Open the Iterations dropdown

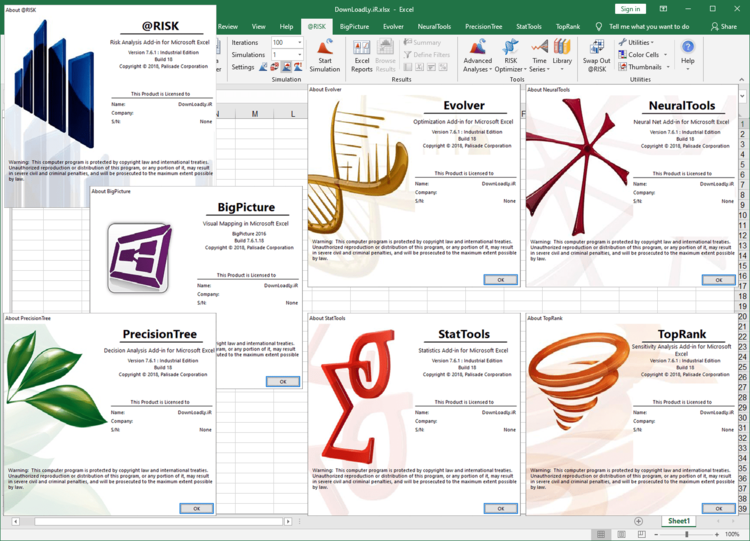point(299,43)
